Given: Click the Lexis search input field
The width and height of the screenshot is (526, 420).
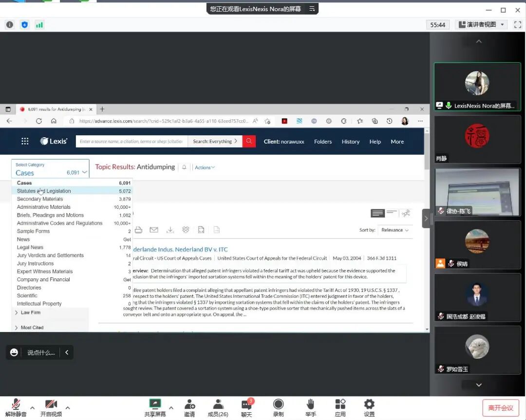Looking at the screenshot, I should click(132, 142).
